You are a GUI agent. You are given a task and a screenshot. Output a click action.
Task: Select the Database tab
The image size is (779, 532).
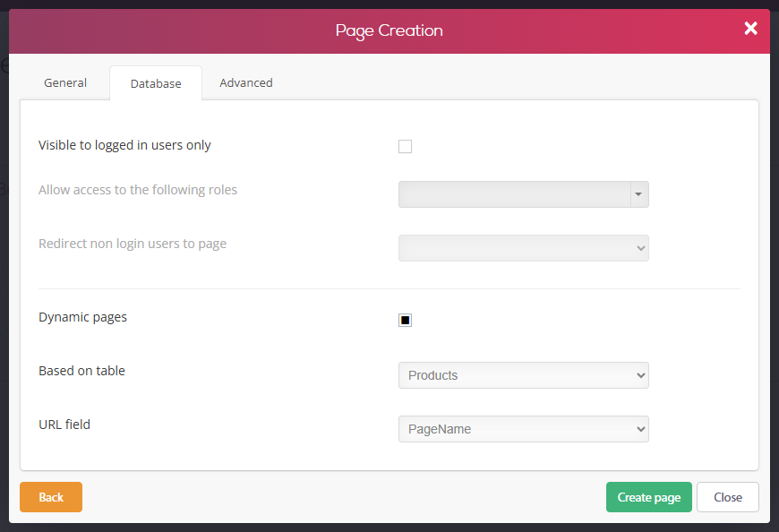(x=156, y=83)
